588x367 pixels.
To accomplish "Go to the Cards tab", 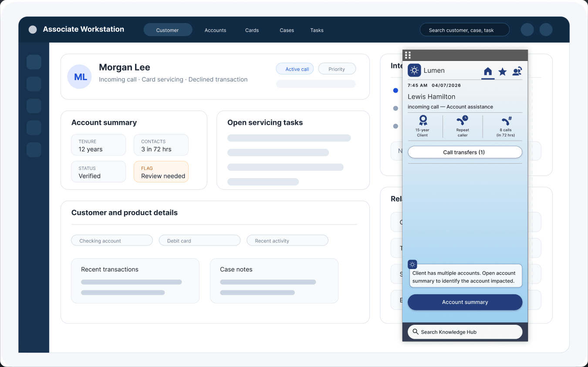I will point(252,30).
